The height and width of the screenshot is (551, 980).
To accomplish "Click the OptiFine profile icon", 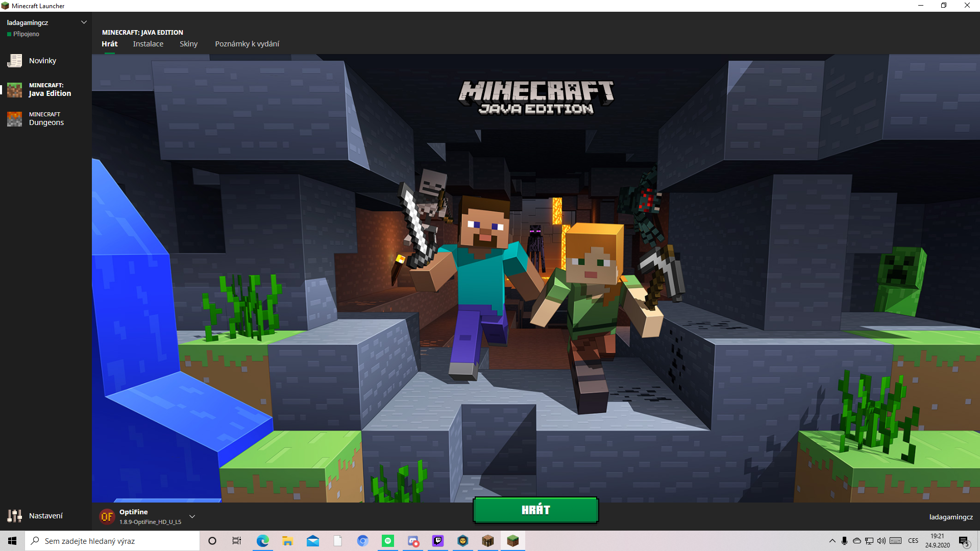I will [108, 516].
